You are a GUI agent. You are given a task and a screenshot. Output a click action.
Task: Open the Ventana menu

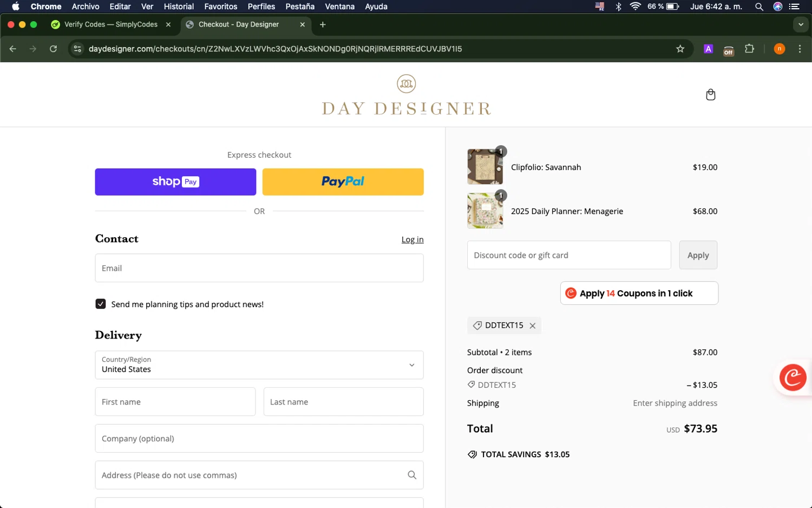[x=339, y=6]
